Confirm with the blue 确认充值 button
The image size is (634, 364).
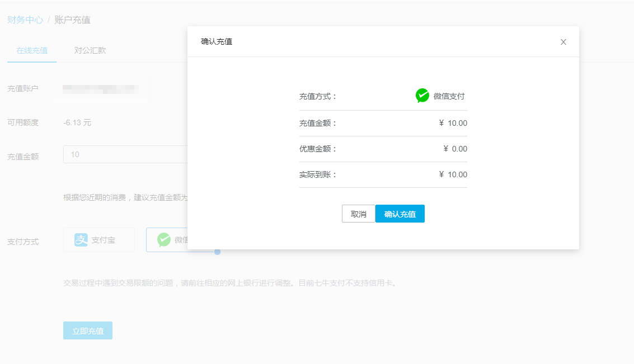[400, 214]
